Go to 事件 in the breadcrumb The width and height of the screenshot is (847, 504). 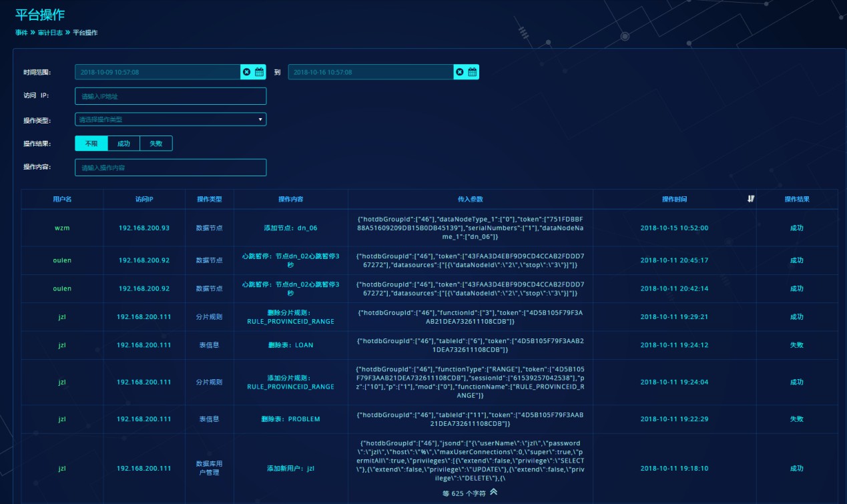[21, 32]
